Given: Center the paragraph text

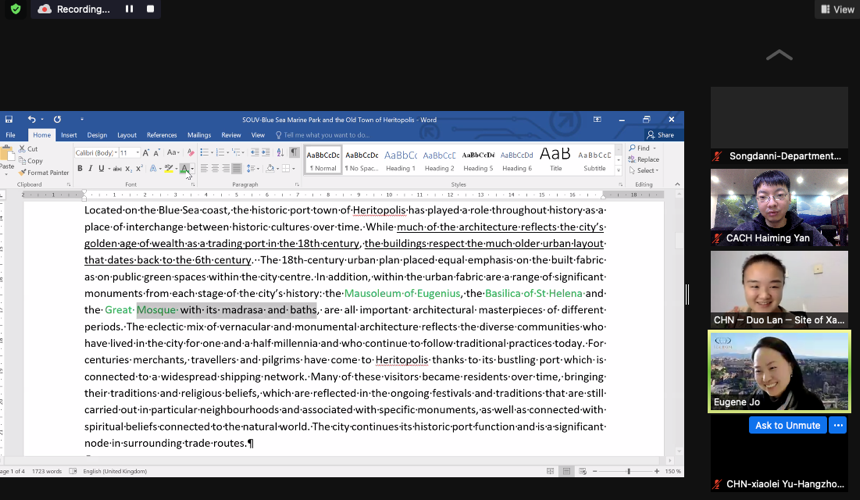Looking at the screenshot, I should click(215, 168).
